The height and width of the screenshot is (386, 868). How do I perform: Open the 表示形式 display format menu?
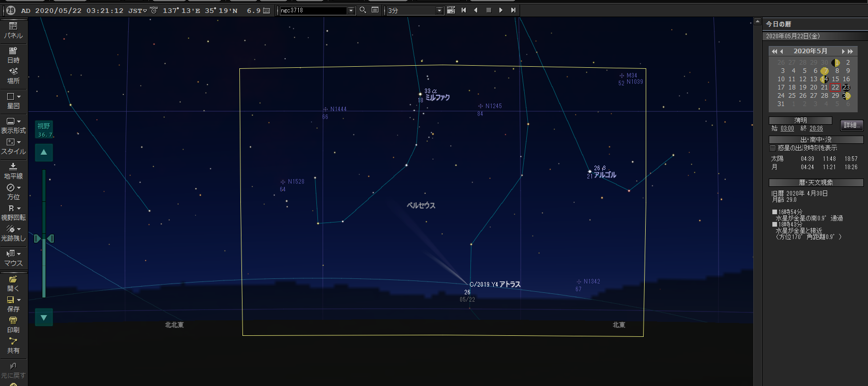pos(13,126)
